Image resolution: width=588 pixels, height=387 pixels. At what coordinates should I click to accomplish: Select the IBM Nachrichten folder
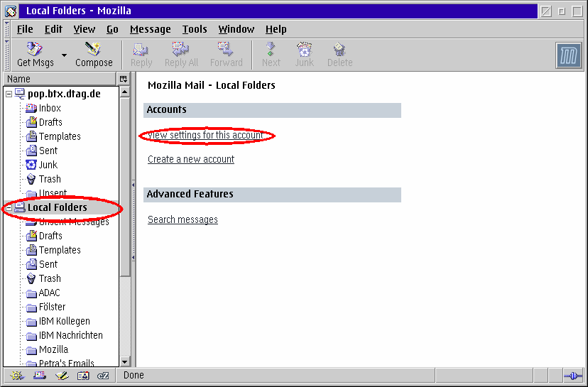pos(71,336)
